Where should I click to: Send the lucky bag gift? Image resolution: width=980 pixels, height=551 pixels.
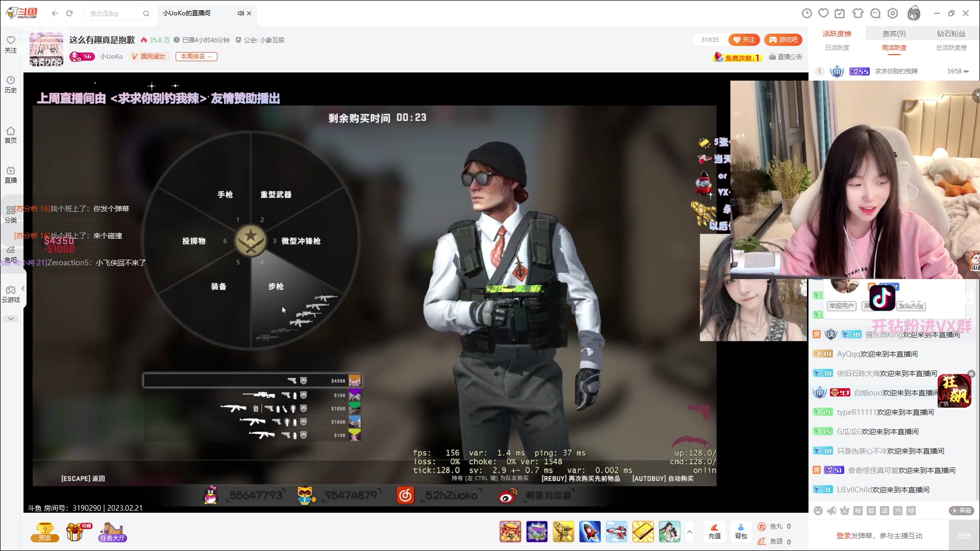(x=510, y=532)
